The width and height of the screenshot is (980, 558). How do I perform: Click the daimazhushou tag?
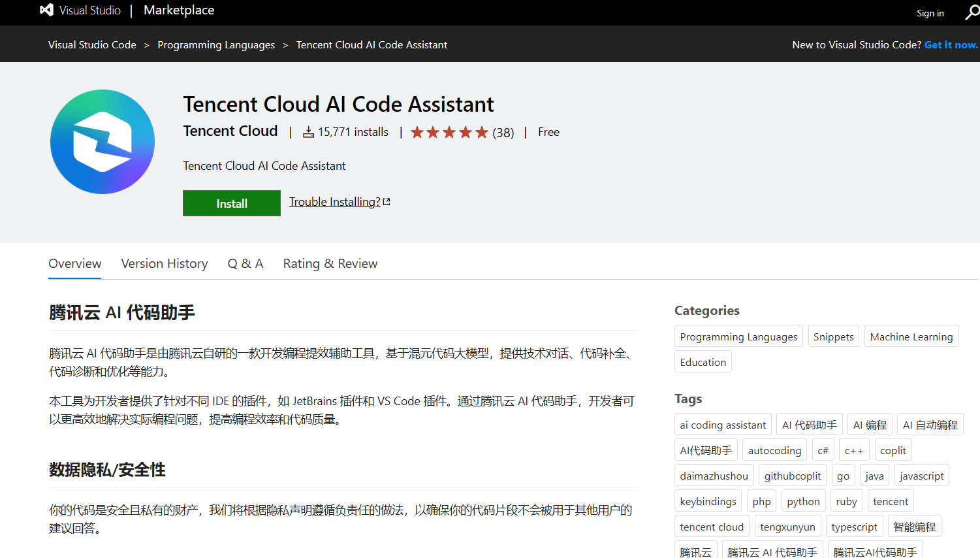tap(714, 476)
